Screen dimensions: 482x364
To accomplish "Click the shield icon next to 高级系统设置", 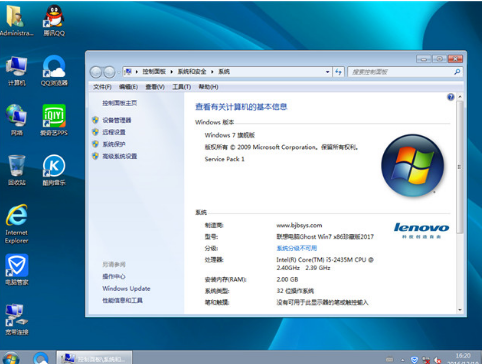I will click(95, 156).
